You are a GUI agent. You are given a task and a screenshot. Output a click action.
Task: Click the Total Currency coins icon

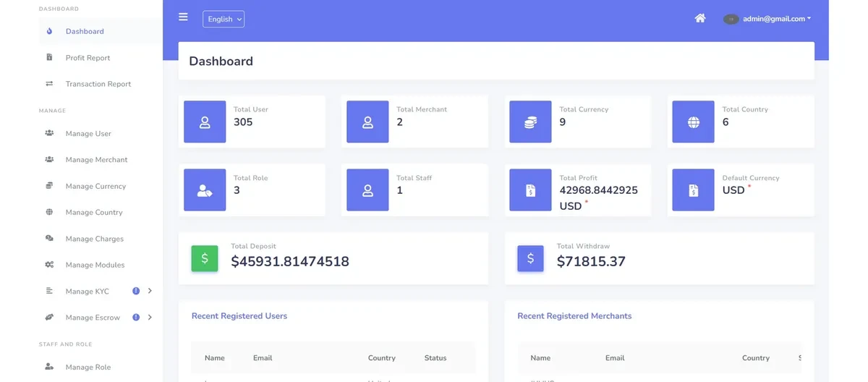pos(530,122)
